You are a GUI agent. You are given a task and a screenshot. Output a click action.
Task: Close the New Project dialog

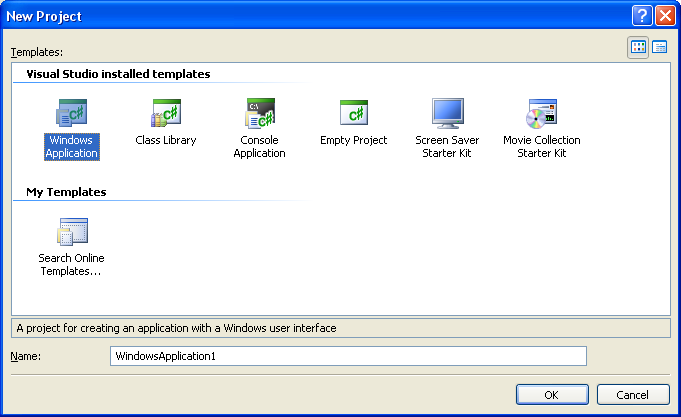coord(665,16)
